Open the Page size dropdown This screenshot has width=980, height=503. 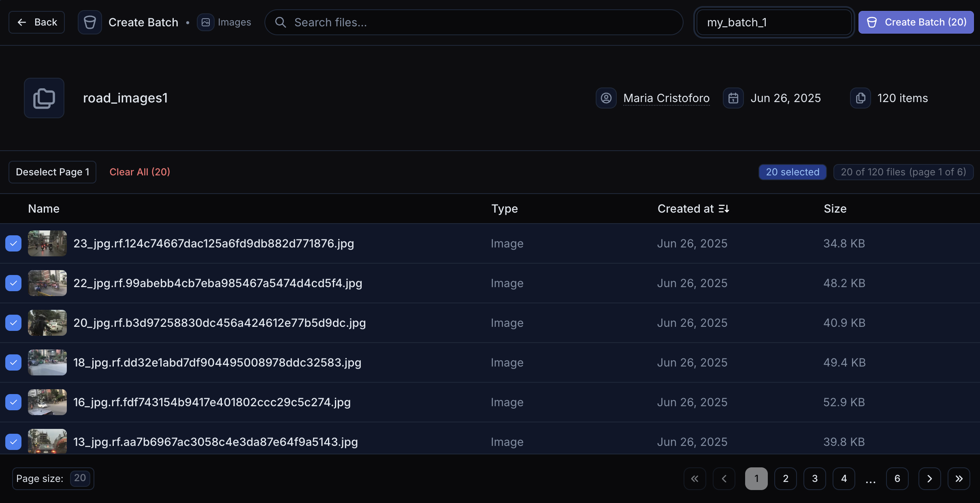coord(80,478)
